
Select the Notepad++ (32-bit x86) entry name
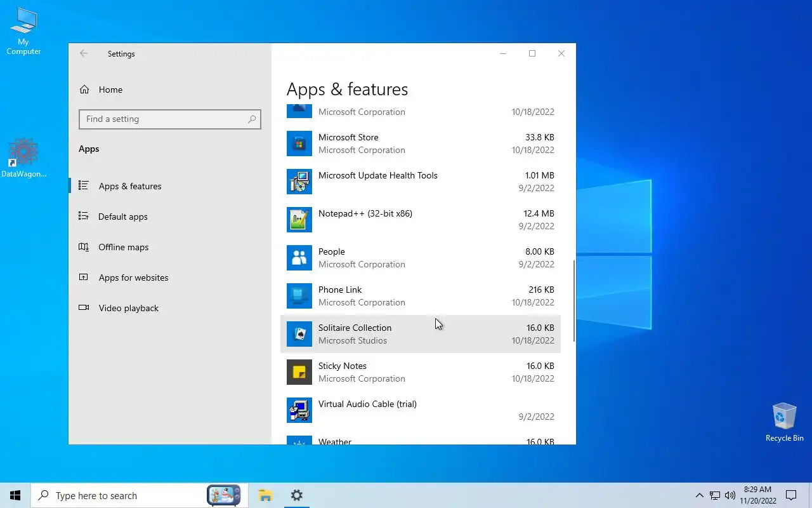(x=365, y=213)
